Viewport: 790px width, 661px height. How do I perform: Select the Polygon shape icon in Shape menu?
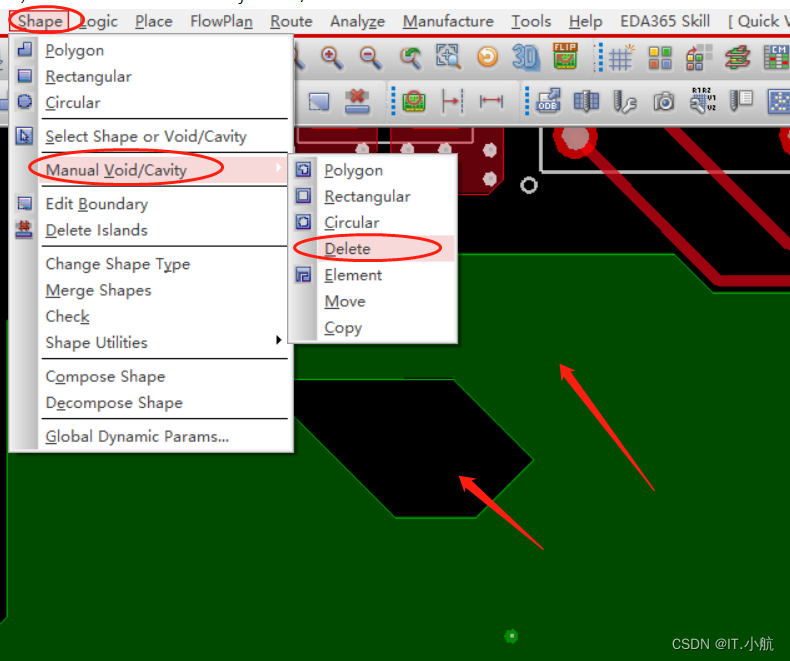[25, 50]
